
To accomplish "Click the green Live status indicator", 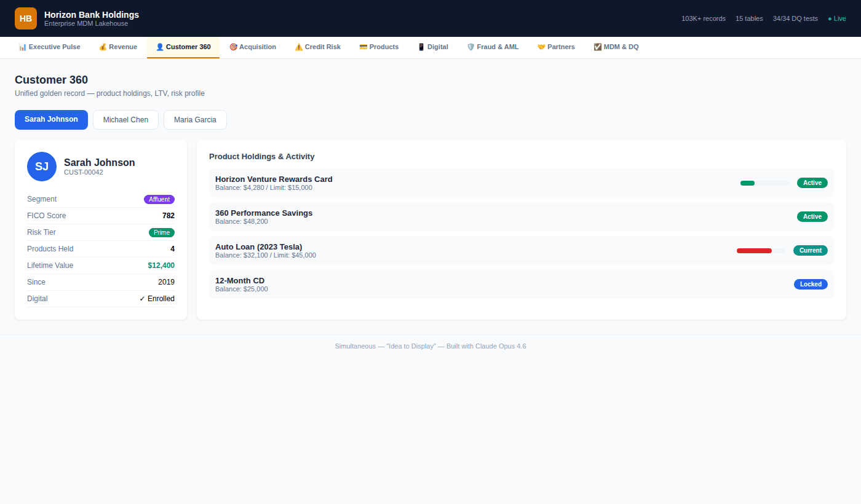I will [837, 18].
